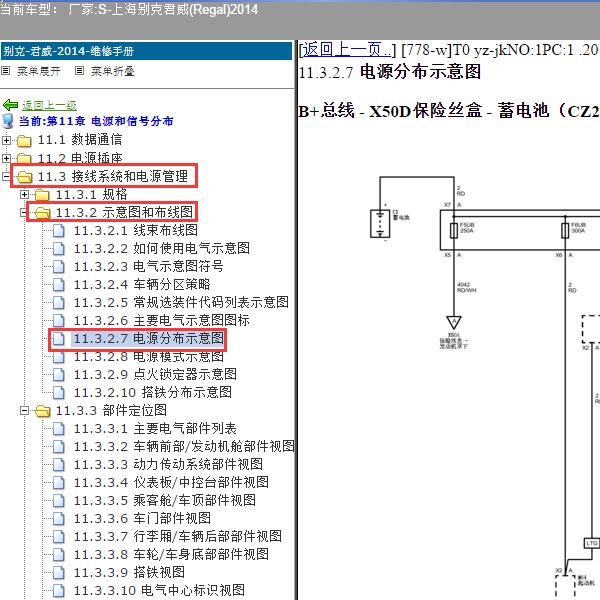600x600 pixels.
Task: Click the F6UB 300A fuse in diagram
Action: [565, 230]
